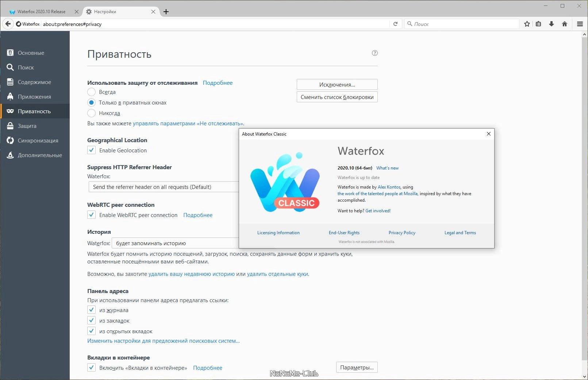This screenshot has width=588, height=380.
Task: Click the Waterfox Classic logo
Action: point(285,182)
